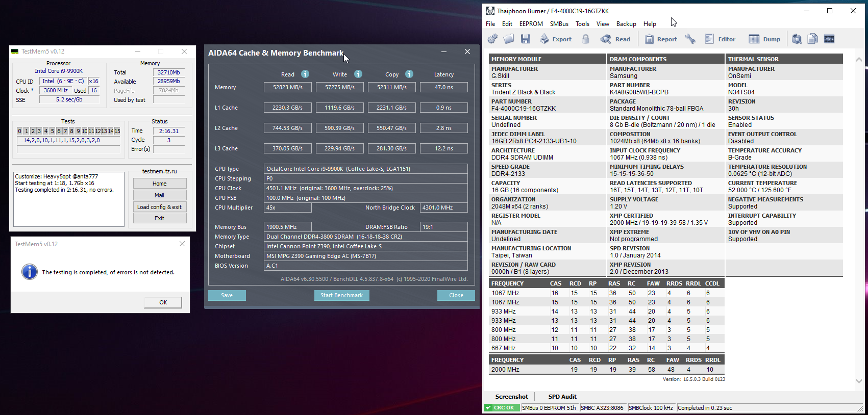
Task: Open the SMBus menu
Action: (x=559, y=24)
